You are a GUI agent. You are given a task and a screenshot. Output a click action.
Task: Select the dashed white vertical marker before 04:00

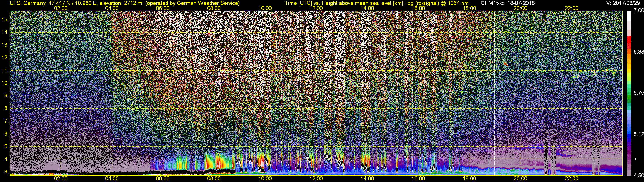tap(105, 93)
